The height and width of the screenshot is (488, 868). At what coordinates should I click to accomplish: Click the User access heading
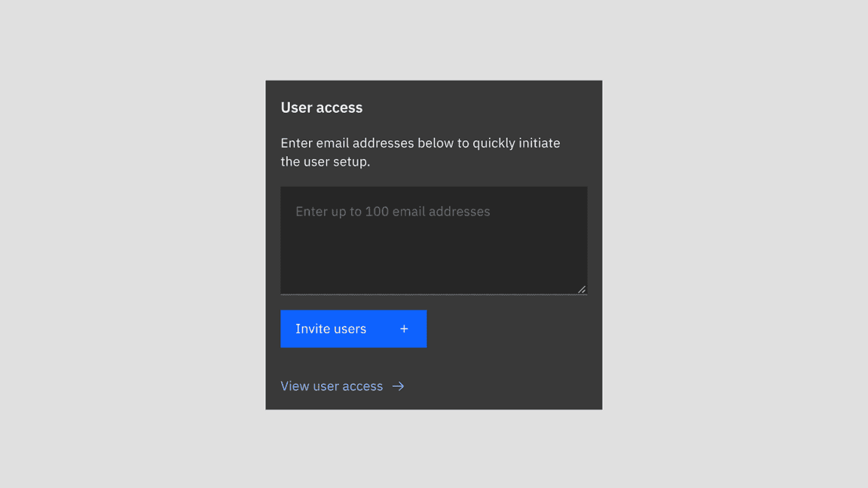[322, 108]
